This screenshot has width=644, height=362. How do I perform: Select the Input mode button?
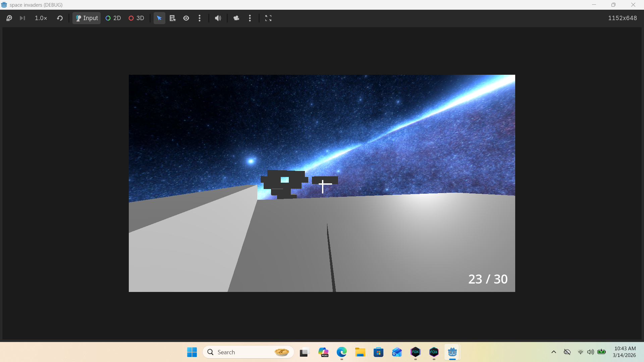pos(87,18)
